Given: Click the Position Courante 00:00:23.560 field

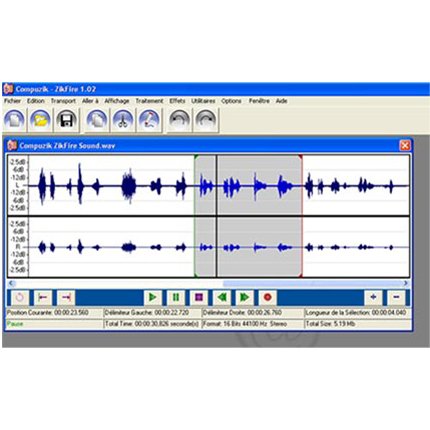Looking at the screenshot, I should pyautogui.click(x=54, y=313).
